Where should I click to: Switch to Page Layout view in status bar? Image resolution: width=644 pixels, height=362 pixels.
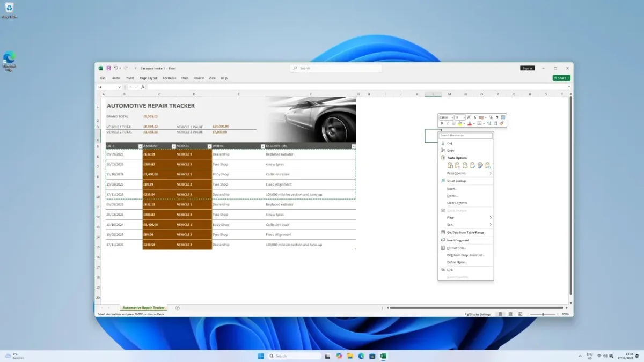tap(510, 314)
